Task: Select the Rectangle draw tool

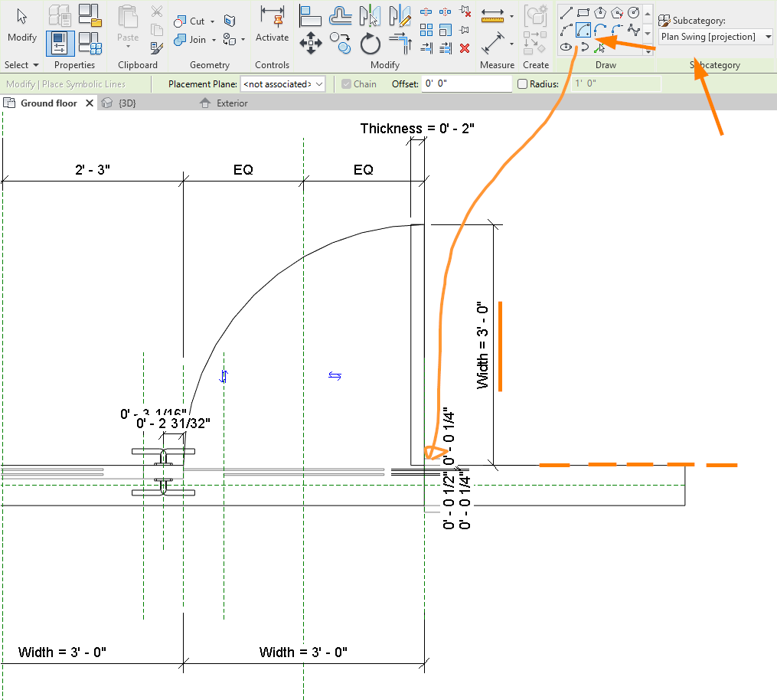Action: tap(584, 11)
